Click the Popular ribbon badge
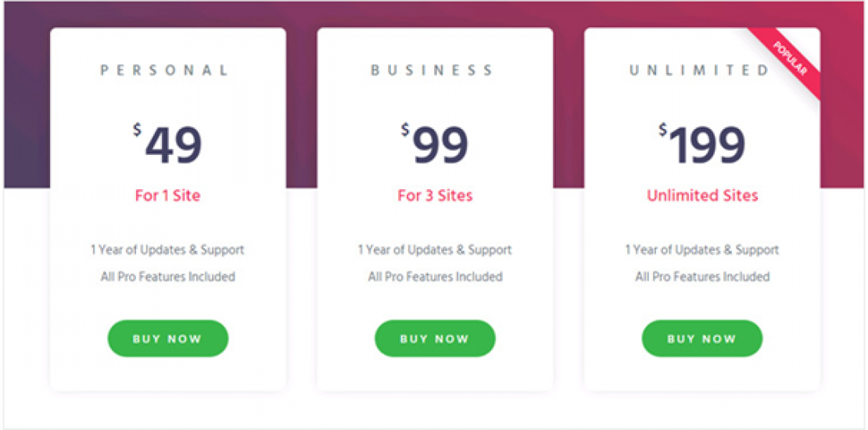 (x=791, y=59)
